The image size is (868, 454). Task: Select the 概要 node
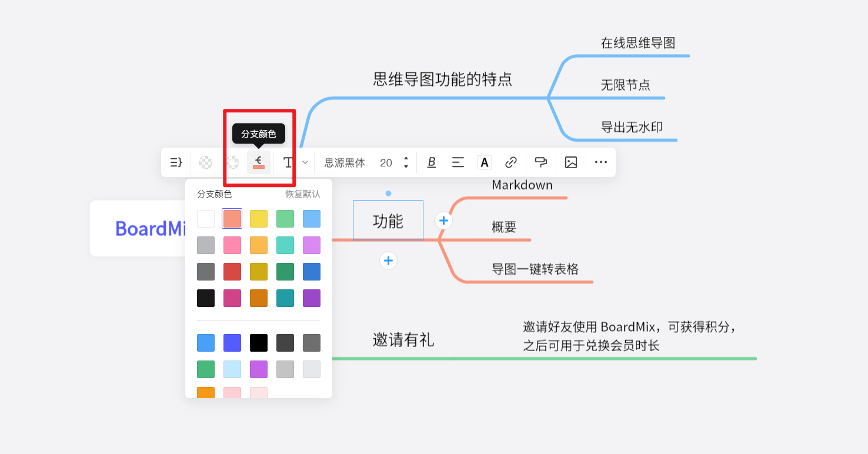click(x=504, y=227)
